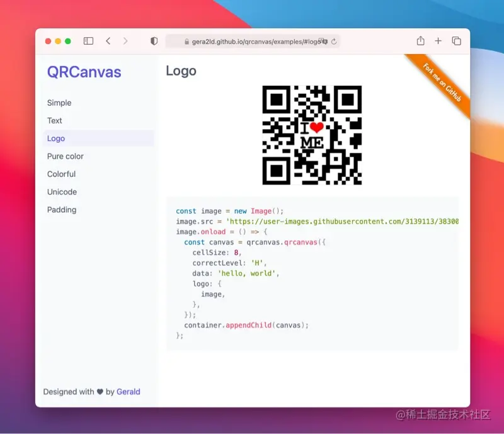The width and height of the screenshot is (504, 434).
Task: Click the "container.appendChild(canvas);" line
Action: click(x=246, y=325)
